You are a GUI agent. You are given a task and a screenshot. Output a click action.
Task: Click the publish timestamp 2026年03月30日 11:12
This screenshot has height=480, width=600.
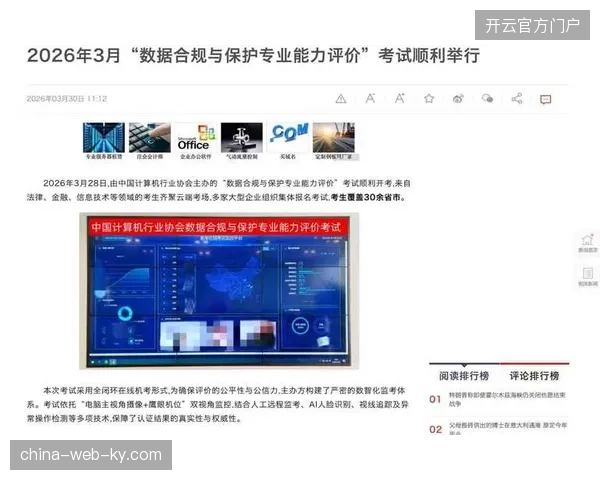click(x=67, y=99)
